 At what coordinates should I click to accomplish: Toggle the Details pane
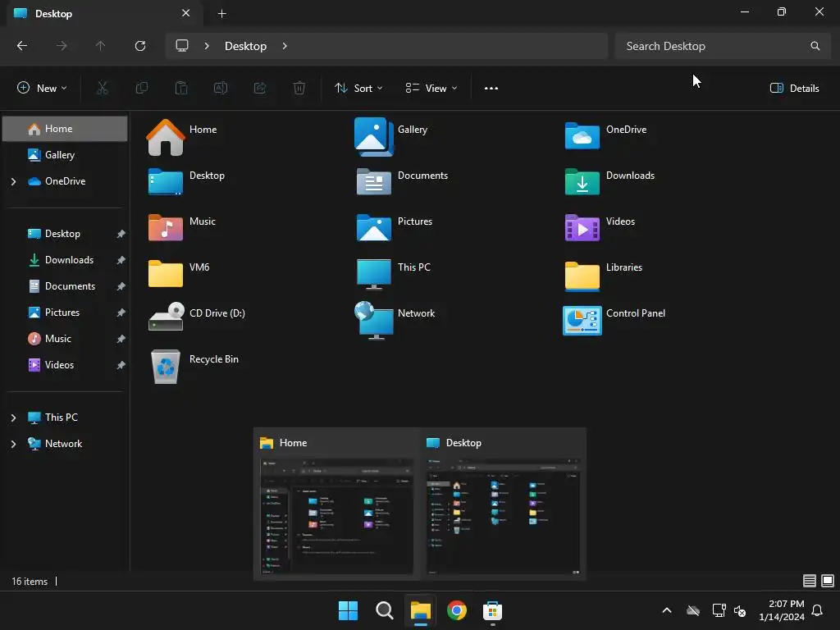pyautogui.click(x=794, y=89)
